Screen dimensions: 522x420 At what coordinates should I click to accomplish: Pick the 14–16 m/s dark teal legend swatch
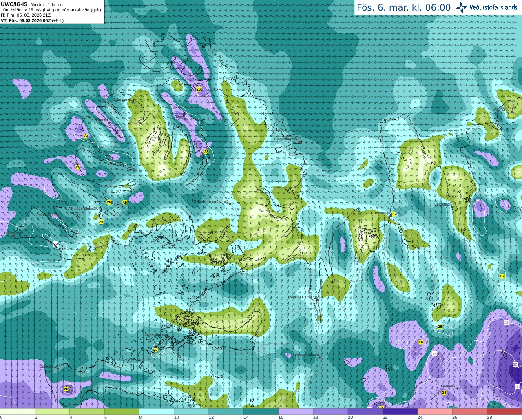261,411
